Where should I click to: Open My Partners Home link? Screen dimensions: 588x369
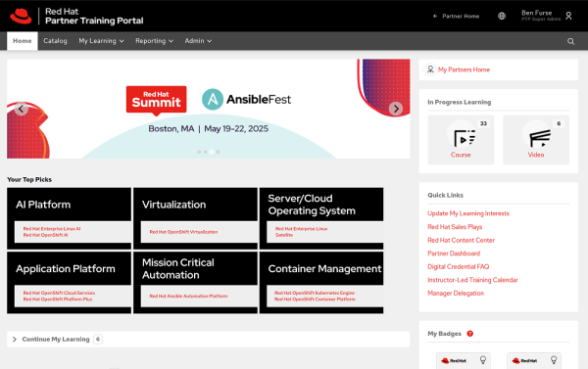click(x=464, y=69)
